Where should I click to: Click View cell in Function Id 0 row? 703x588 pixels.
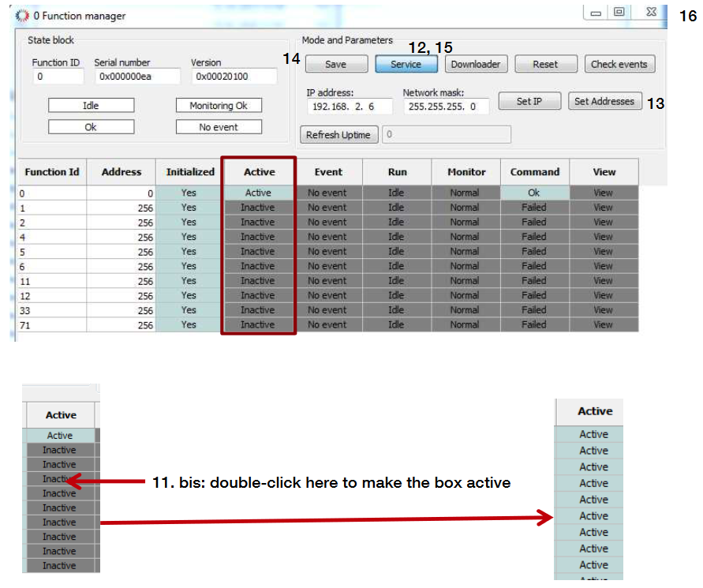coord(603,193)
